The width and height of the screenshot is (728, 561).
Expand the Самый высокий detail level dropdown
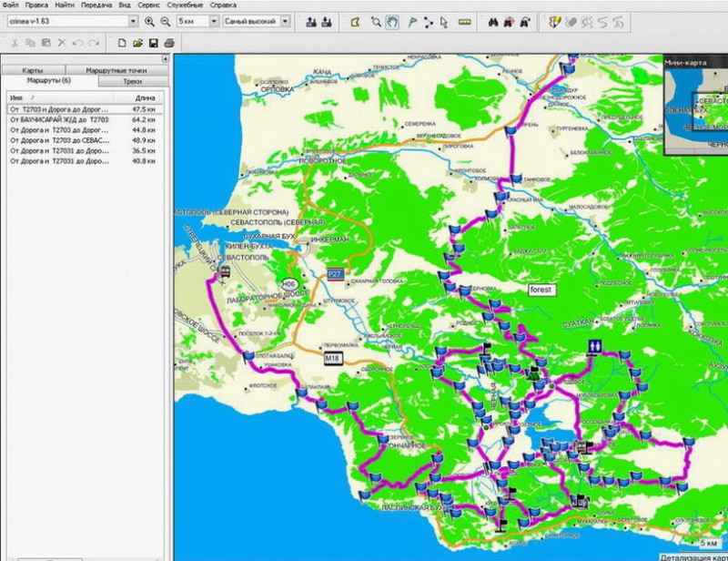pos(285,21)
